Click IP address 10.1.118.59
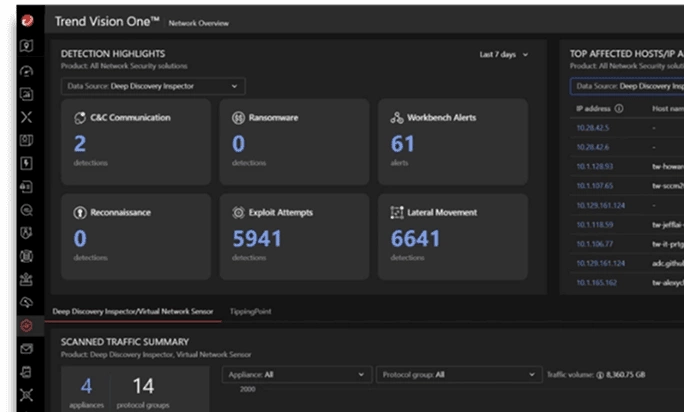684x412 pixels. [595, 224]
